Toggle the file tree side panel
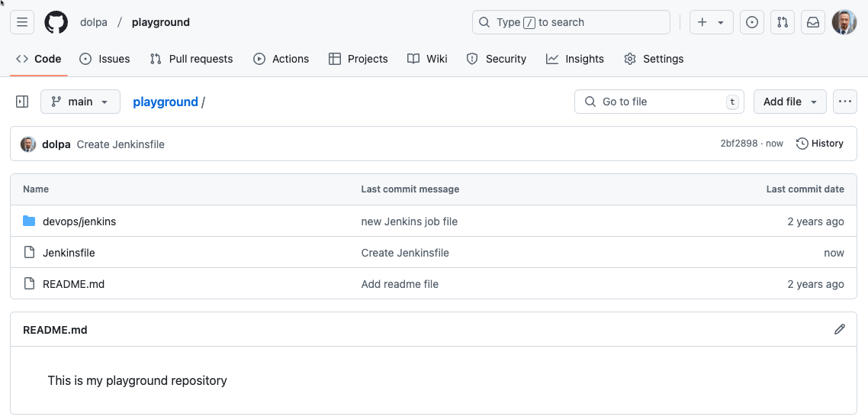This screenshot has height=420, width=868. [x=22, y=102]
